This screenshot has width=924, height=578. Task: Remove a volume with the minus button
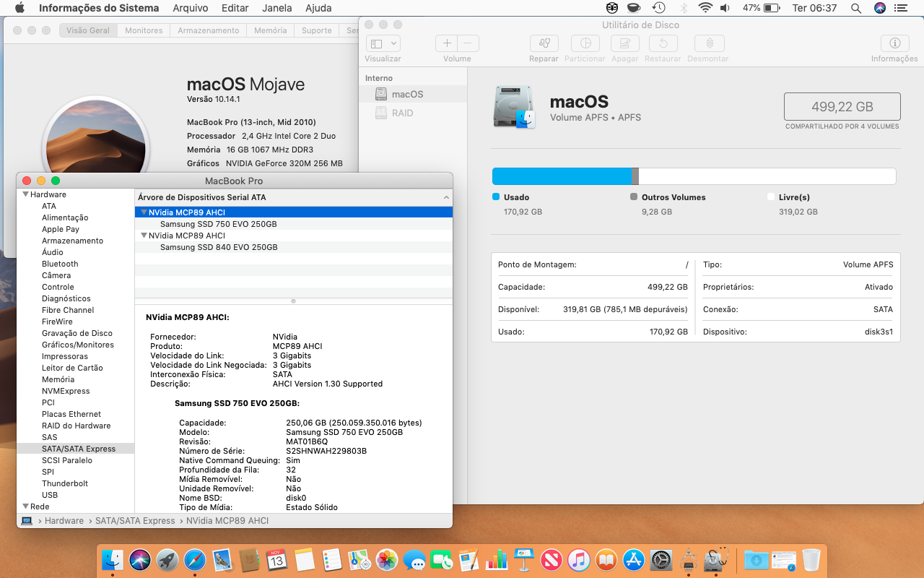tap(468, 43)
